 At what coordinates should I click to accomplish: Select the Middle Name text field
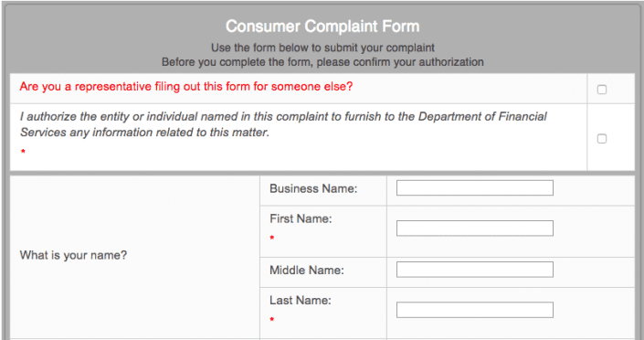475,270
